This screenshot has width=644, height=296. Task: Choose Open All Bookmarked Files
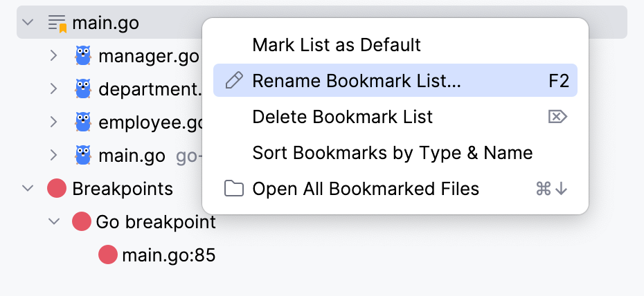(366, 189)
